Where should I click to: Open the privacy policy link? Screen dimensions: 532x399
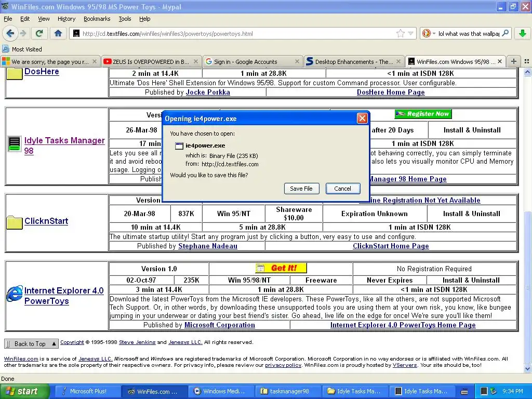[283, 365]
